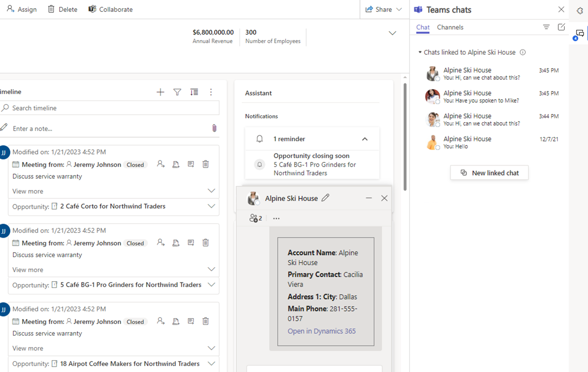Open the more commands menu on the timeline
The image size is (588, 372).
(x=211, y=92)
